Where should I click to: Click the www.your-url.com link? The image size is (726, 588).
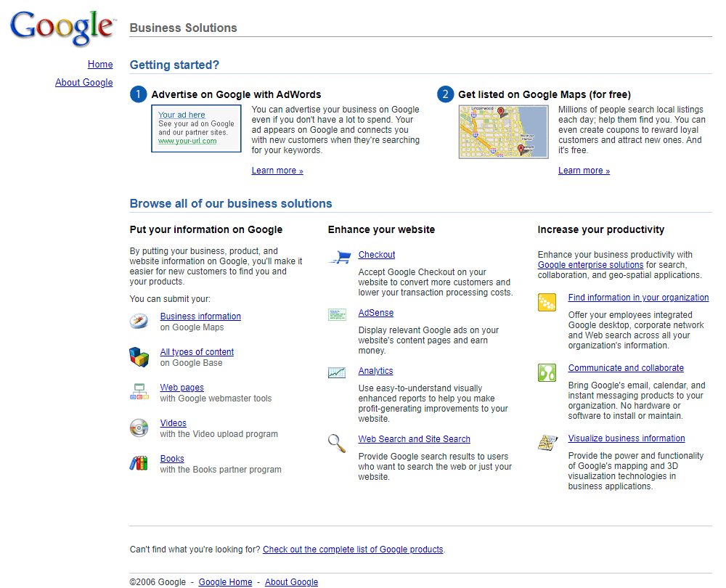[187, 141]
